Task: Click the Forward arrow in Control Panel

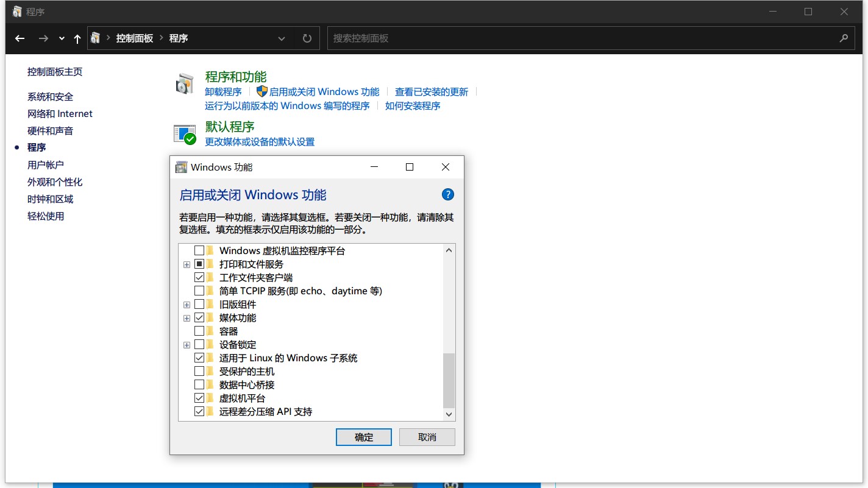Action: click(43, 38)
